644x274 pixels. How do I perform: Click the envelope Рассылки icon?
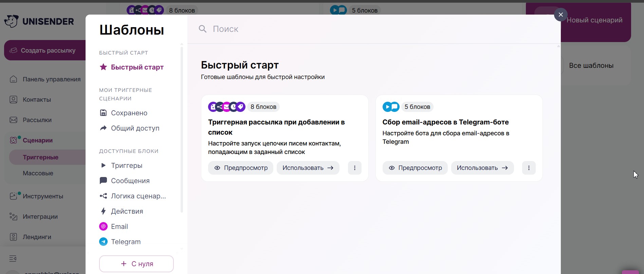pyautogui.click(x=13, y=120)
